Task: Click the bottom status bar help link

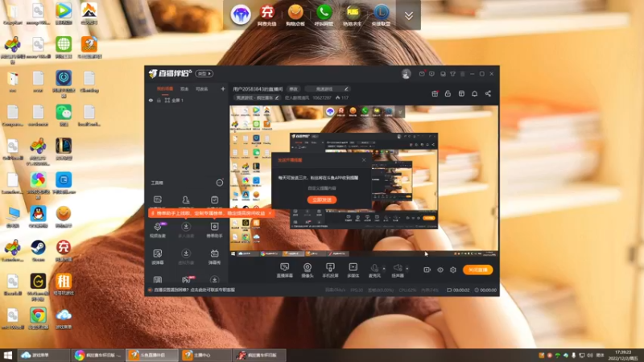Action: coord(194,290)
